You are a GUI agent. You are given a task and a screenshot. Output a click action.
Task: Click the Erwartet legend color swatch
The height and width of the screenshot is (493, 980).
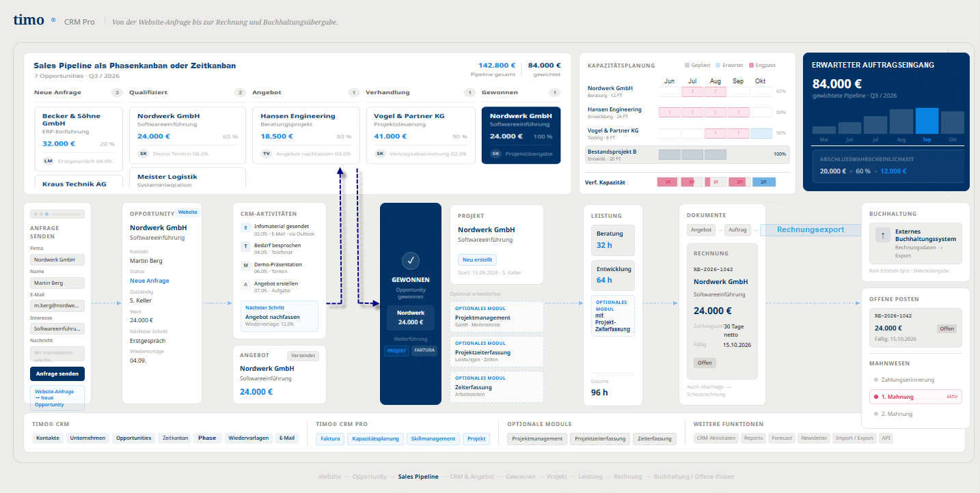click(x=718, y=65)
